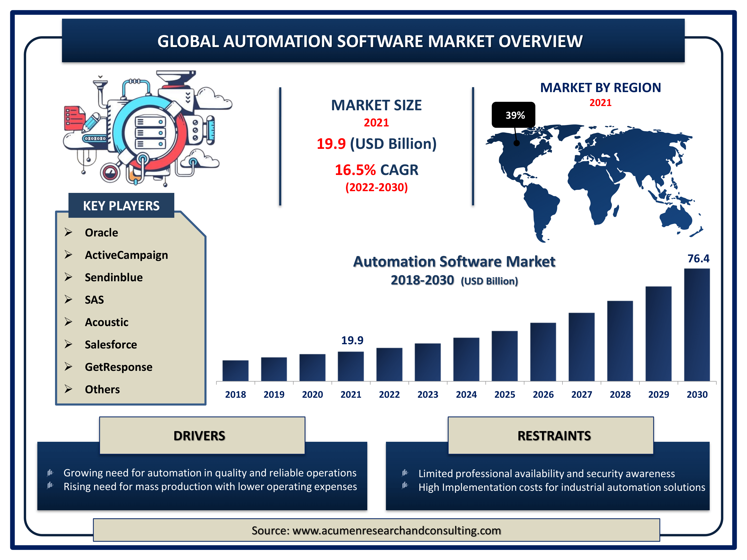Click the 2030 bar in the chart
747x560 pixels.
coord(697,325)
